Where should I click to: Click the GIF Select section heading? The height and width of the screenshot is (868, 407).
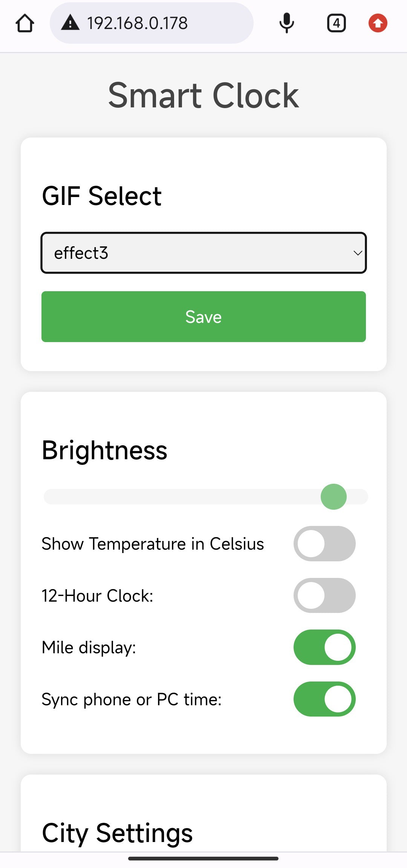(x=102, y=196)
